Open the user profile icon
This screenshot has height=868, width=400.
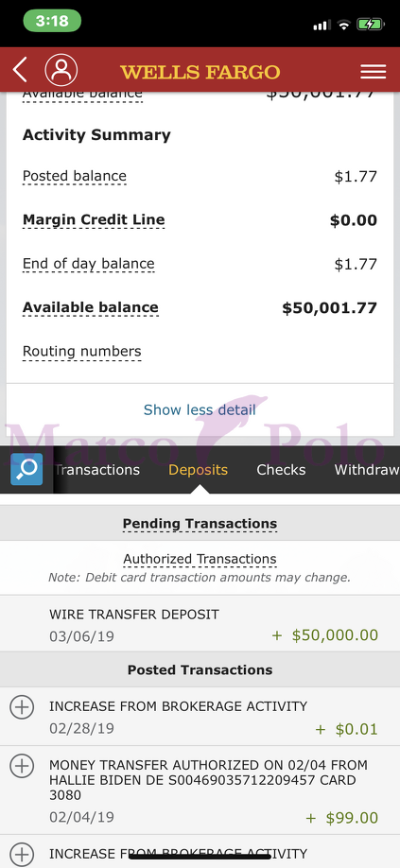61,70
